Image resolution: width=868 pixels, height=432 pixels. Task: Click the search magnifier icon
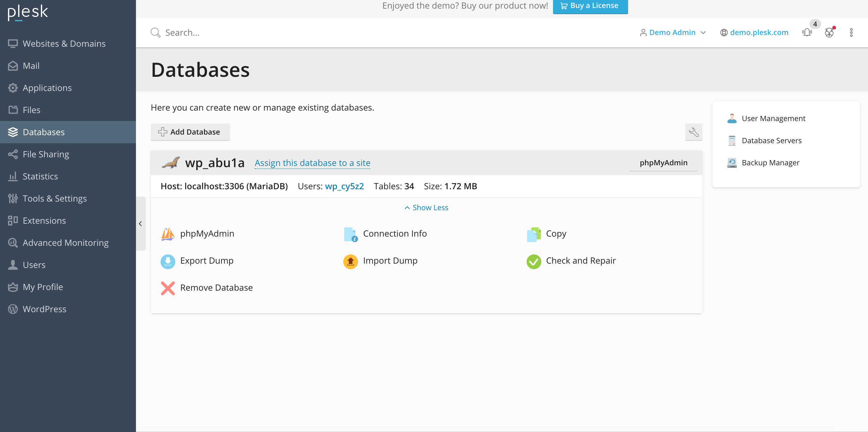[155, 33]
